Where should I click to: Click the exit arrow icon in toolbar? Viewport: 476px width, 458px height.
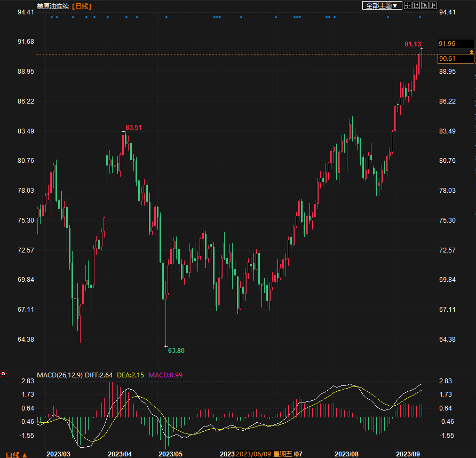(433, 5)
